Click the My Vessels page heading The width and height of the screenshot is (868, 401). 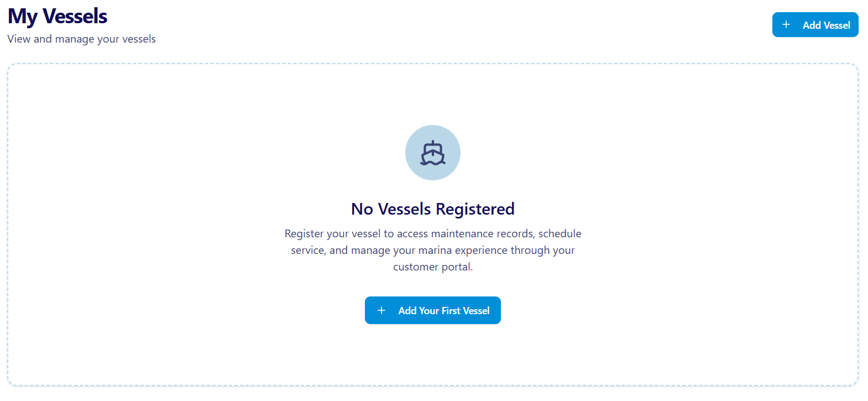point(57,17)
